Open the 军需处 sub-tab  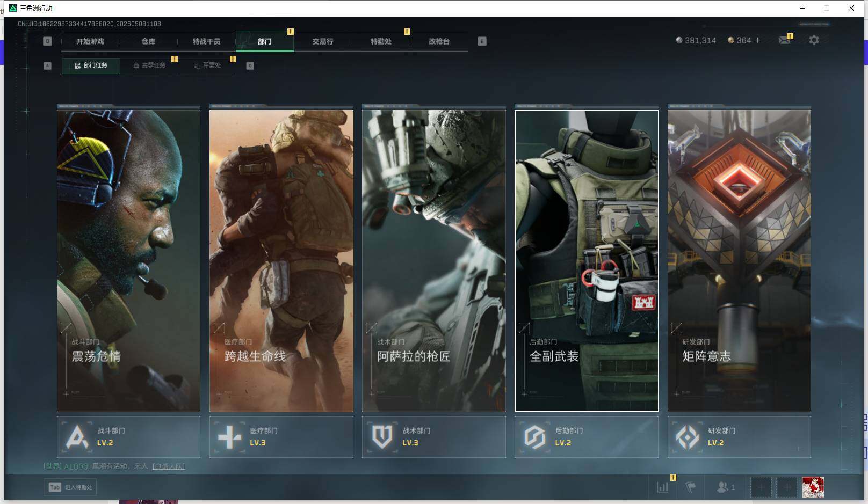pyautogui.click(x=207, y=65)
